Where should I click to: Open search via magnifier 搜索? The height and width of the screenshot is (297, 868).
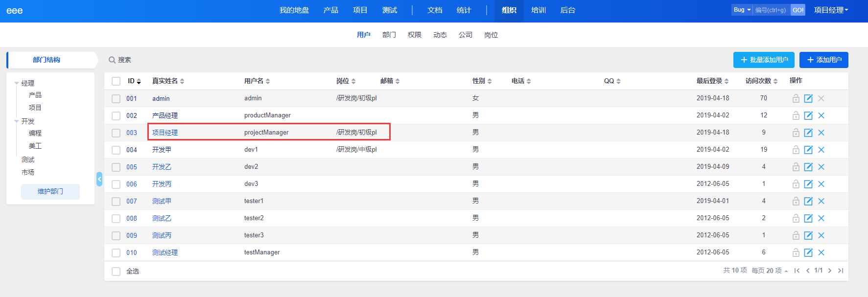[119, 60]
